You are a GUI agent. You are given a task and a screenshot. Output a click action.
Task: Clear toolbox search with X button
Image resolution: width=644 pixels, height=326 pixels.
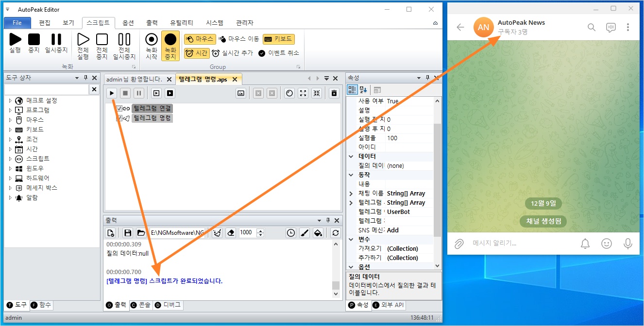(x=94, y=89)
